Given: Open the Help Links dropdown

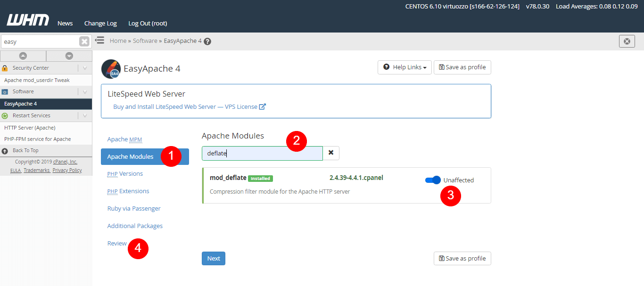Looking at the screenshot, I should (x=405, y=67).
